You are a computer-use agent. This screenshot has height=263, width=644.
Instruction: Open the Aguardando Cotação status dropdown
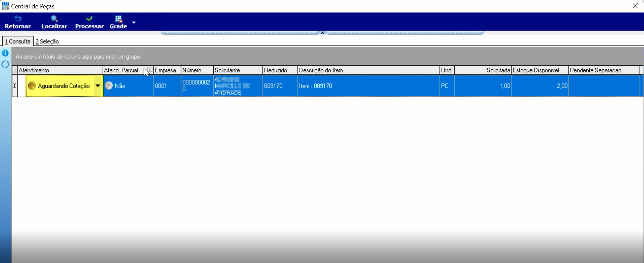click(98, 86)
